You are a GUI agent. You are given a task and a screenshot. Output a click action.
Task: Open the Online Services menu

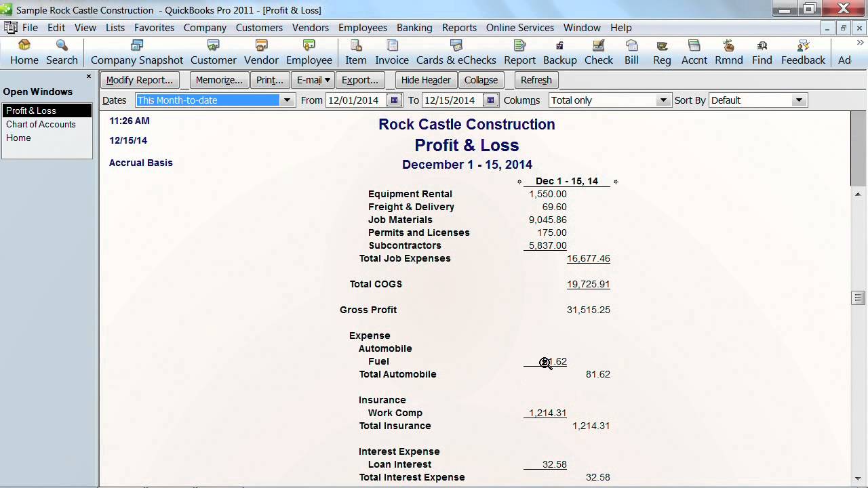click(520, 28)
